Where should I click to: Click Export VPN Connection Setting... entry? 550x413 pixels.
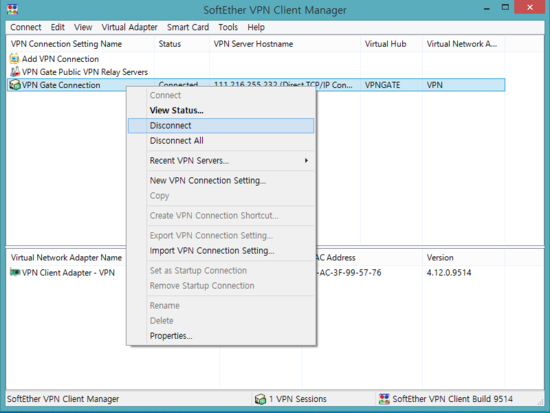[x=221, y=235]
